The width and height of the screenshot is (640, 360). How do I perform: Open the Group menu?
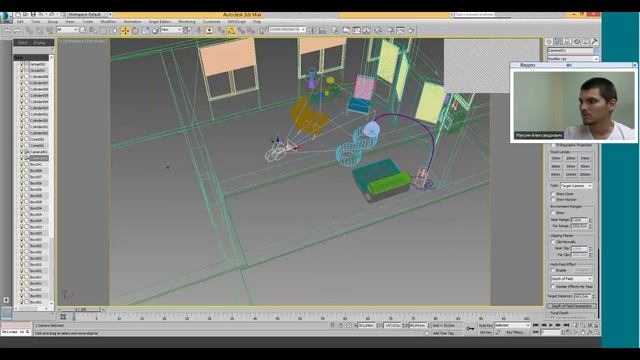coord(53,22)
